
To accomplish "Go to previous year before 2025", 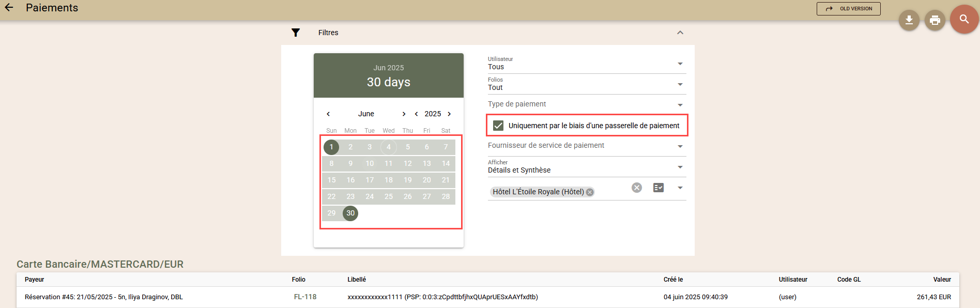I will pyautogui.click(x=417, y=114).
